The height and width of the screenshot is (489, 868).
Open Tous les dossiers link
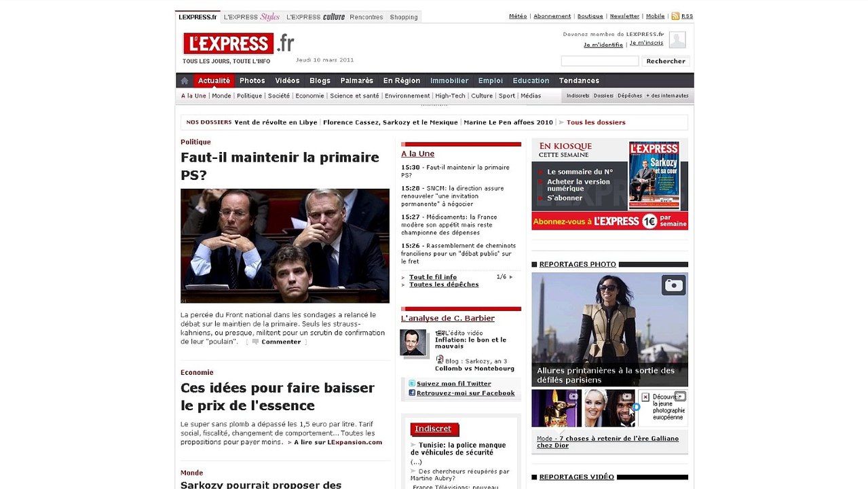596,122
